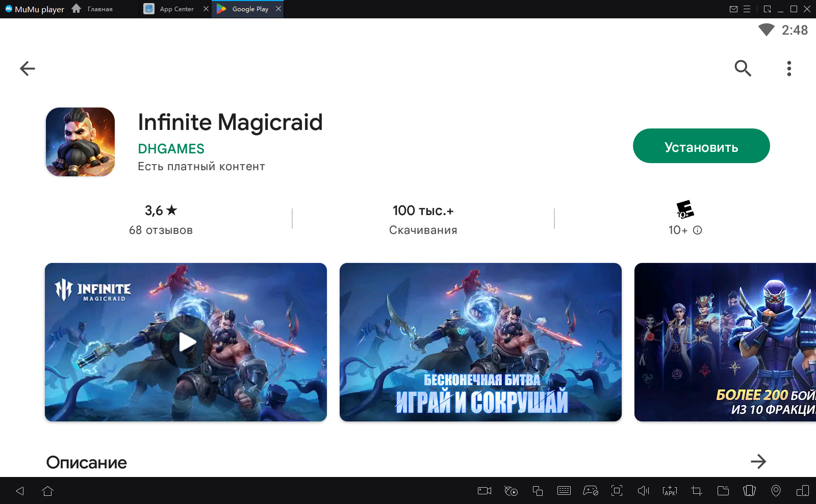Viewport: 816px width, 504px height.
Task: Toggle the emulator volume speaker icon
Action: [x=643, y=491]
